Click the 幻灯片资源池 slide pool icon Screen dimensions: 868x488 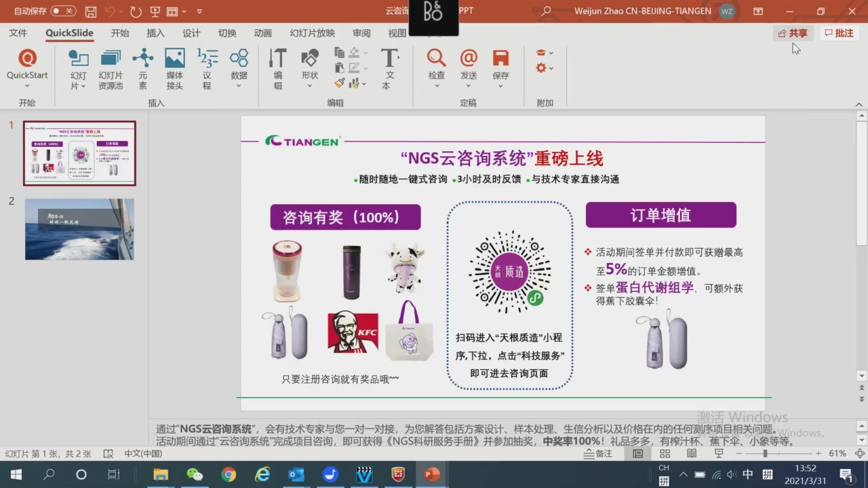(111, 69)
